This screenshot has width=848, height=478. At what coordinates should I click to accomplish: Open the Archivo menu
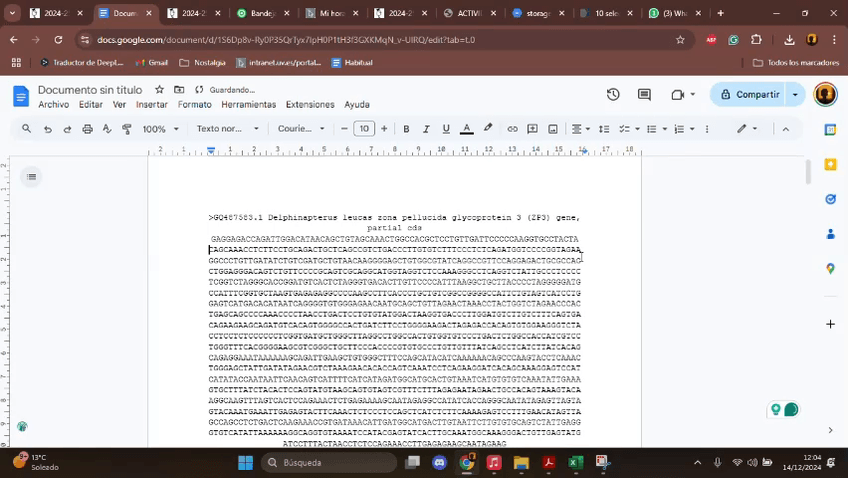pyautogui.click(x=54, y=104)
